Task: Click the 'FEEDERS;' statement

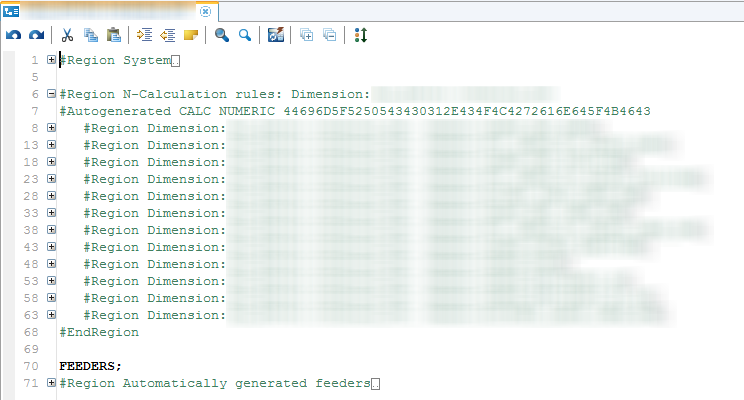Action: [x=91, y=366]
